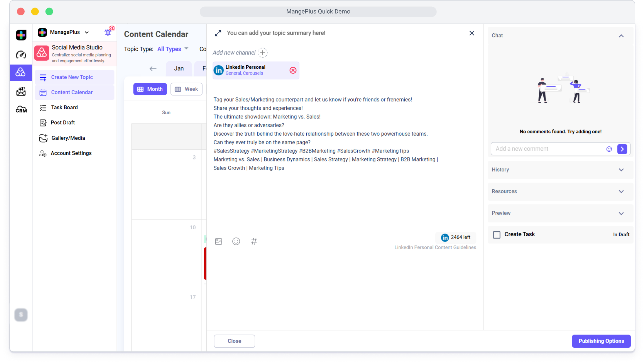Image resolution: width=644 pixels, height=363 pixels.
Task: Collapse the Chat panel
Action: tap(621, 36)
